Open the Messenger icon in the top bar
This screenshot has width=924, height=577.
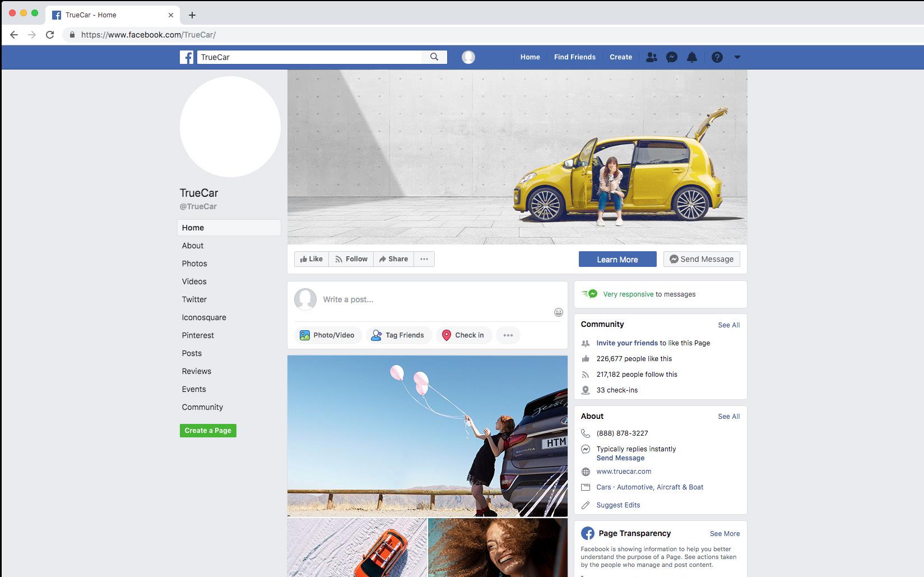pos(672,57)
